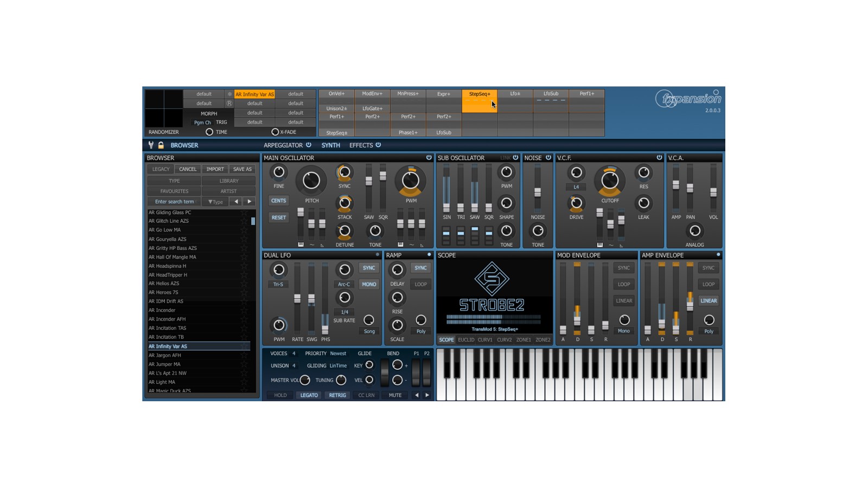The width and height of the screenshot is (868, 488).
Task: Open settings with the wrench icon
Action: pos(151,145)
